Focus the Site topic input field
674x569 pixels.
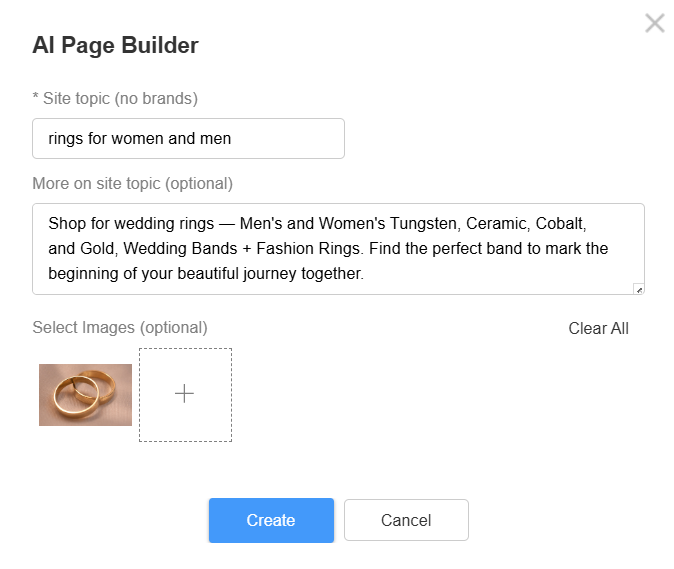pos(188,138)
